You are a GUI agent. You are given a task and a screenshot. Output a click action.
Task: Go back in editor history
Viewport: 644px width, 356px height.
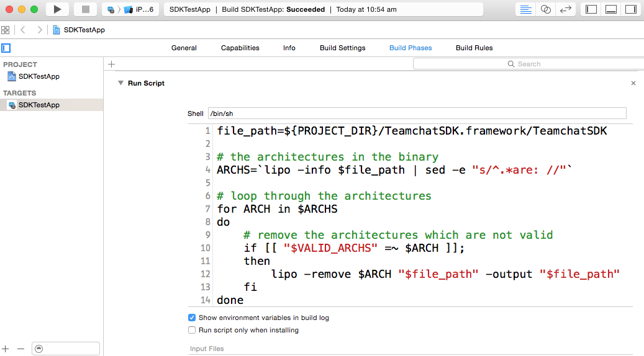23,30
